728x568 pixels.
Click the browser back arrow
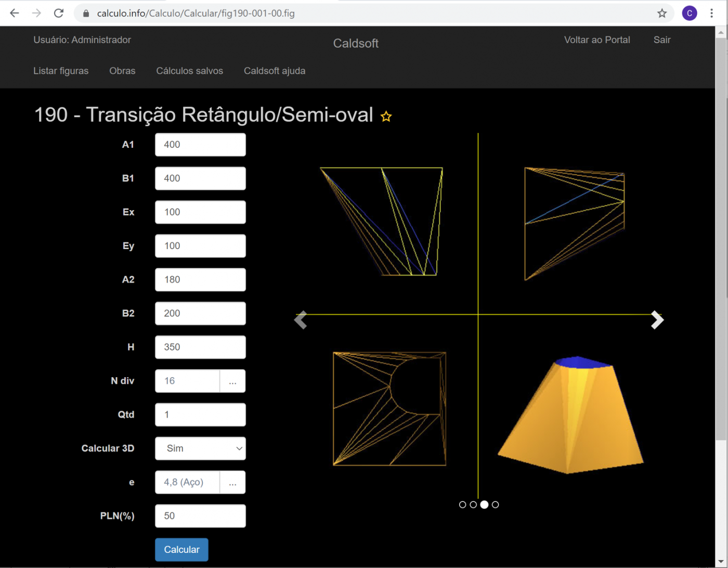pyautogui.click(x=15, y=14)
